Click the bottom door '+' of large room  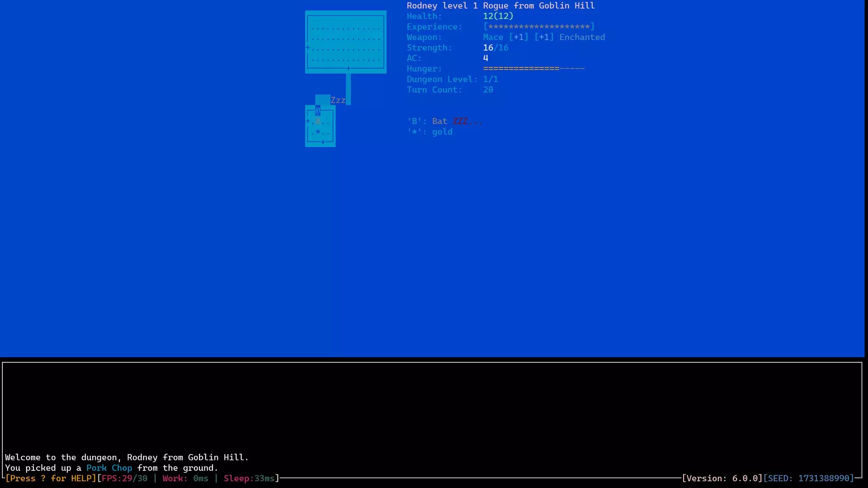click(x=348, y=69)
